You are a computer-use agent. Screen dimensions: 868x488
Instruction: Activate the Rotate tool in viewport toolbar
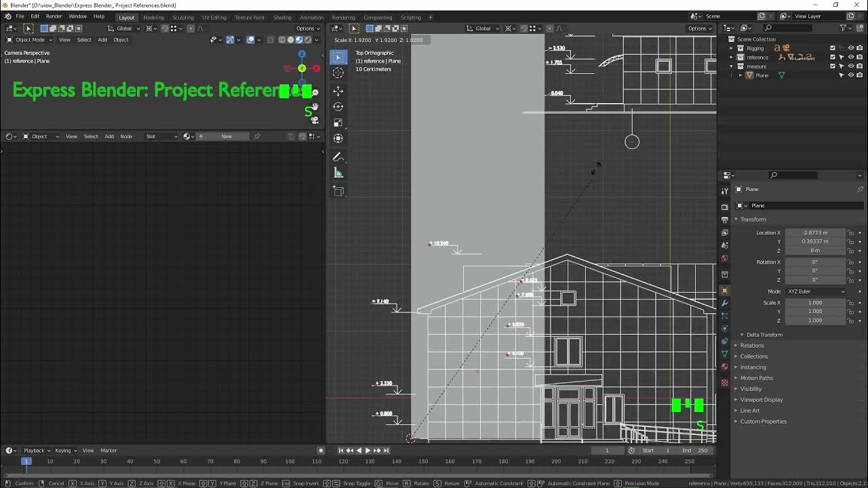(338, 106)
